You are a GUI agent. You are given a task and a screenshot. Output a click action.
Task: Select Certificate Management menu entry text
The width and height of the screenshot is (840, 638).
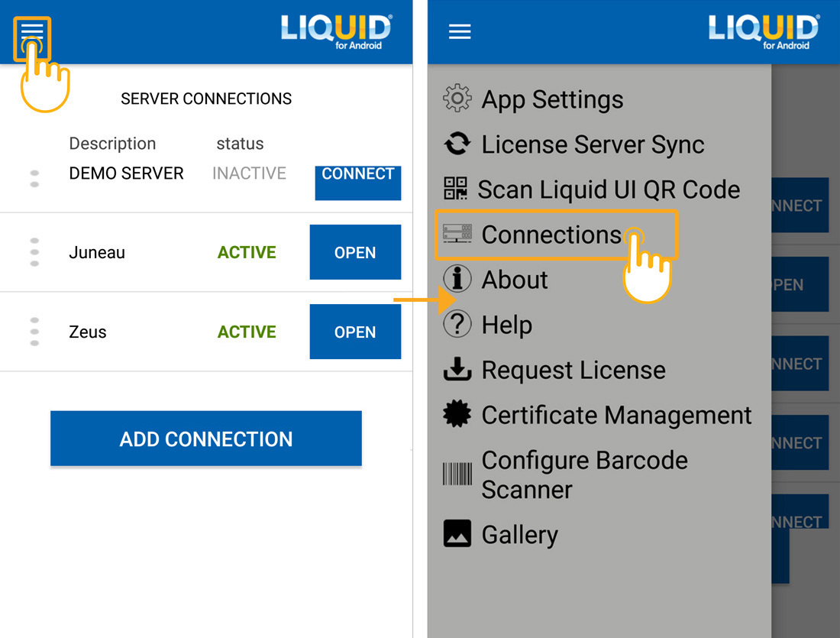(616, 415)
